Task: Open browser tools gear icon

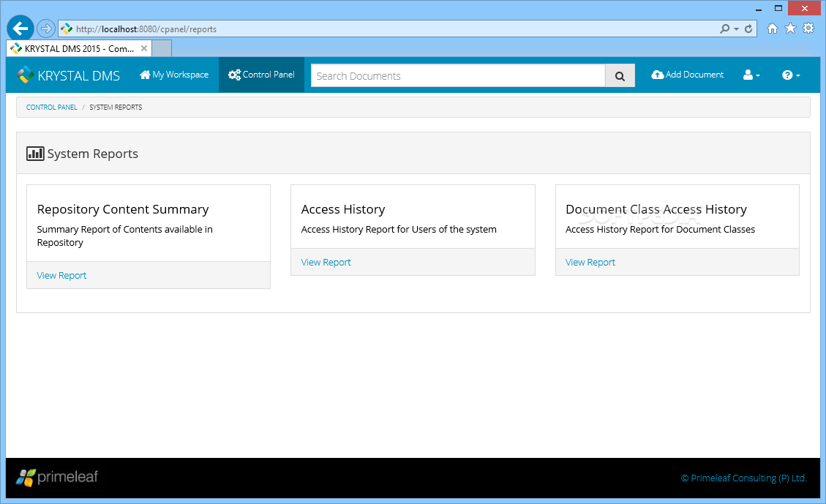Action: [x=808, y=29]
